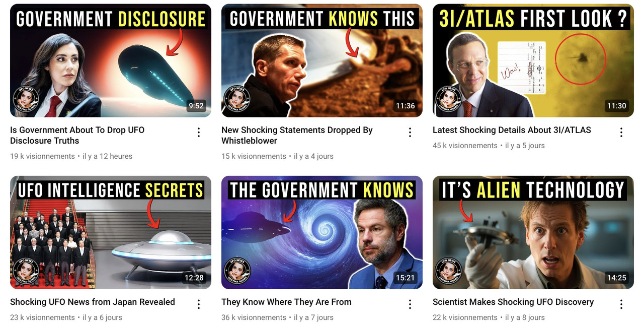Screen dimensions: 644x327
Task: Click title New Shocking Statements Dropped By Whistleblower
Action: click(x=297, y=135)
